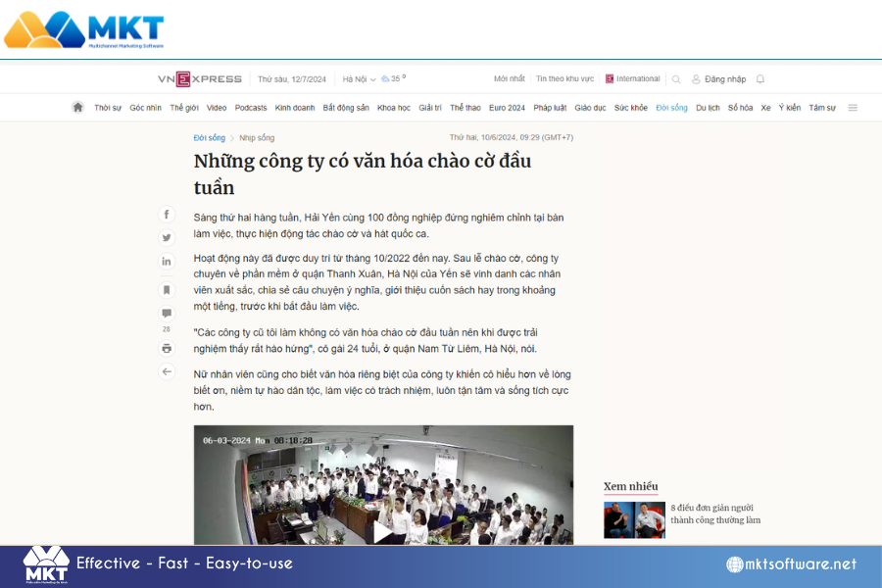Click the globe icon beside mktsoftware.net
Image resolution: width=882 pixels, height=588 pixels.
click(735, 563)
